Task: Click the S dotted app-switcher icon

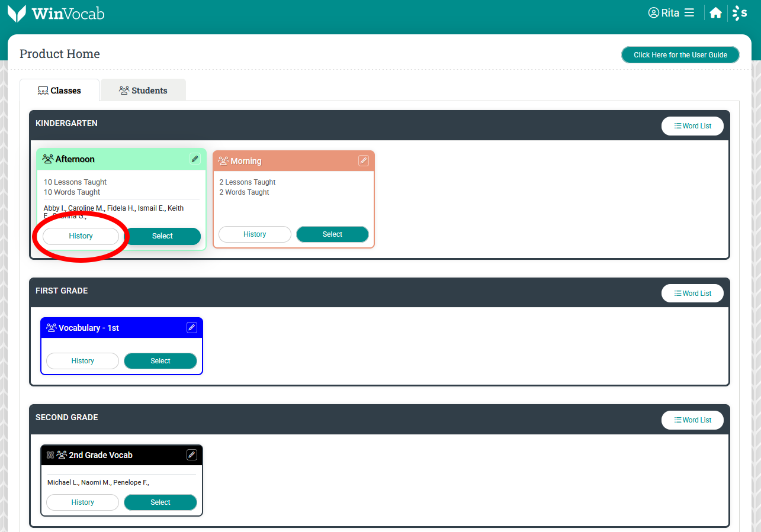Action: 739,12
